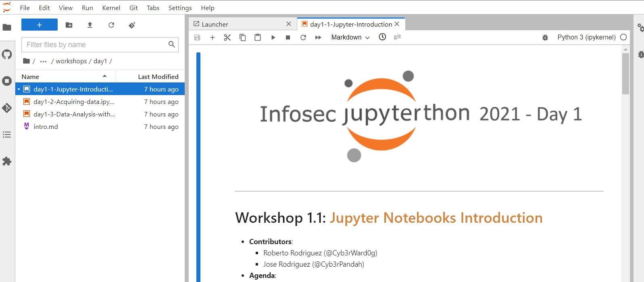Sort files by Last Modified
Screen dimensions: 644x282
tap(150, 77)
